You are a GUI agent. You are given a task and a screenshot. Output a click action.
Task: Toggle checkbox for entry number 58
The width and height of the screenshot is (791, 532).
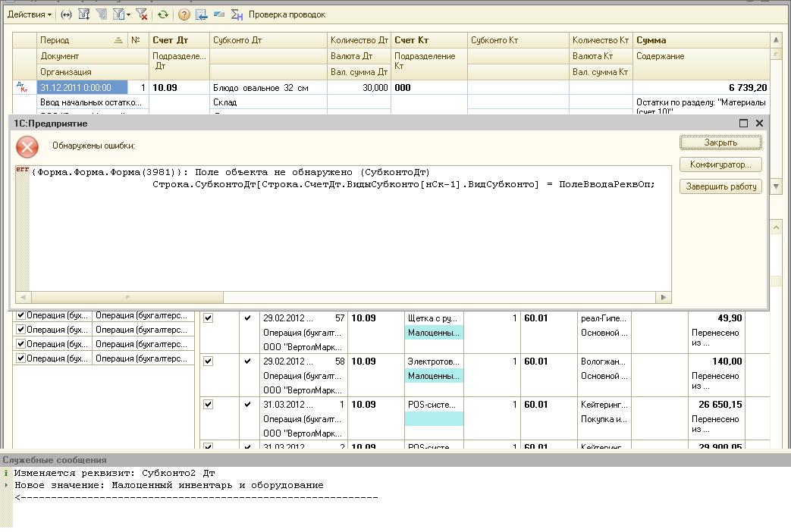[x=208, y=361]
